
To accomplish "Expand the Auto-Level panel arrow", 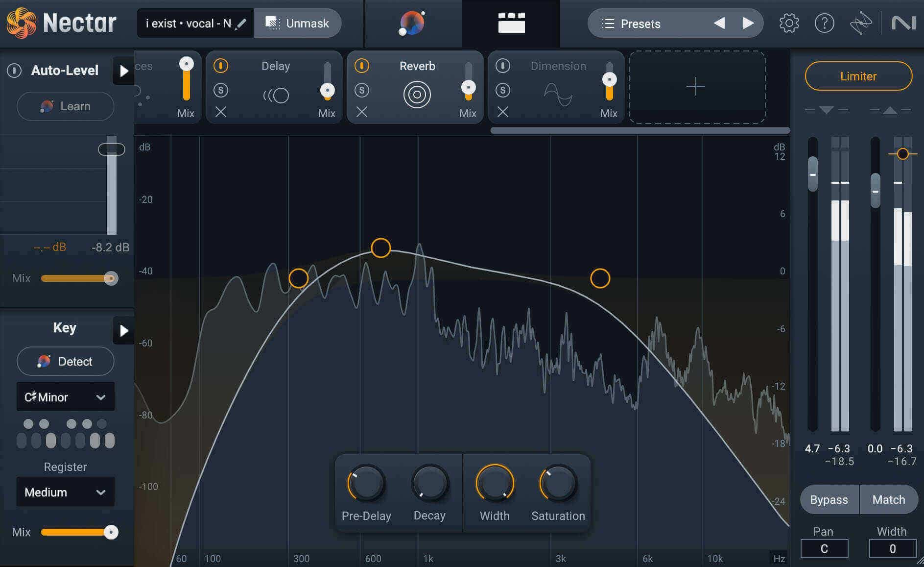I will click(123, 71).
